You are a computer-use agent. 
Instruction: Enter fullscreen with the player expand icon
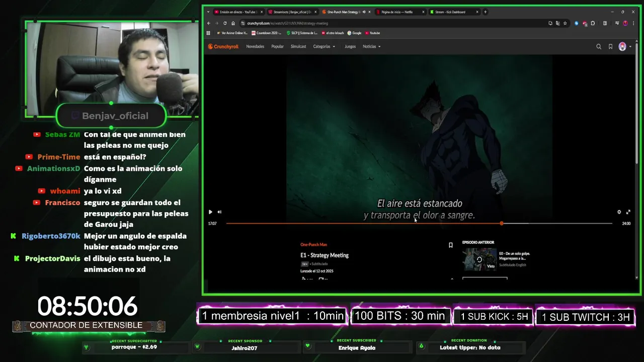(628, 212)
